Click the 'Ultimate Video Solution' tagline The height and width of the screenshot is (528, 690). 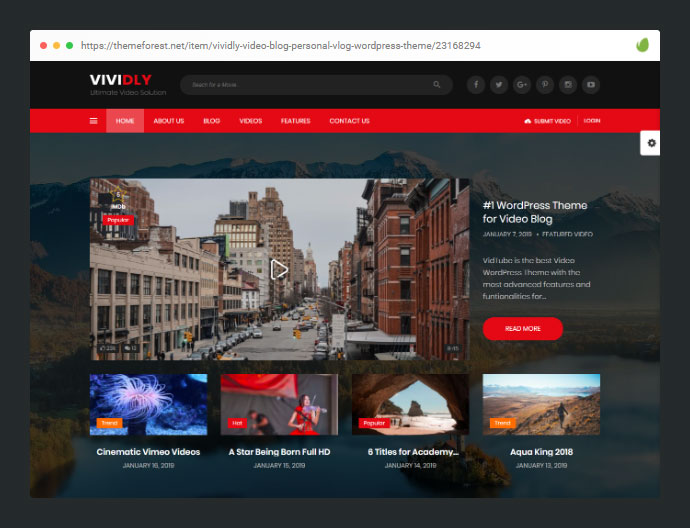pyautogui.click(x=128, y=93)
